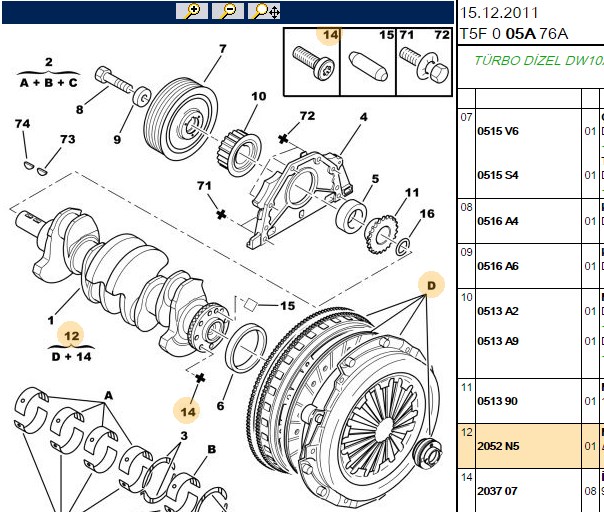Click part reference 0513 A9
Image resolution: width=604 pixels, height=512 pixels.
click(498, 341)
